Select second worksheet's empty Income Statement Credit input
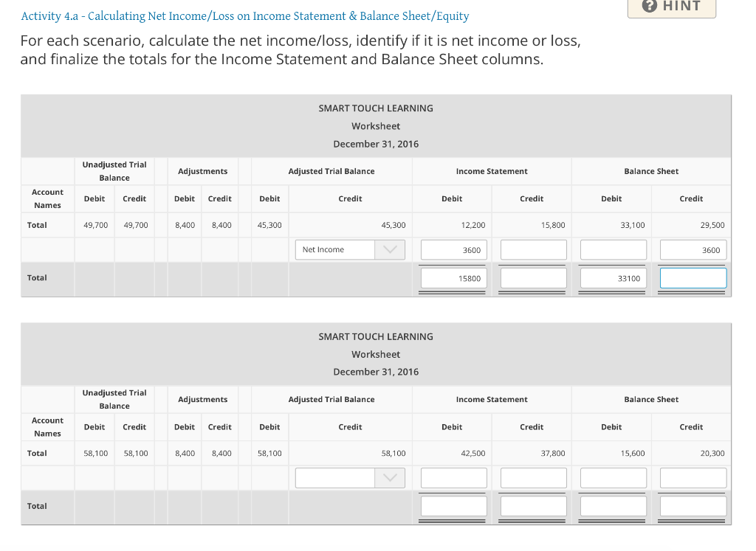Image resolution: width=756 pixels, height=551 pixels. point(532,477)
